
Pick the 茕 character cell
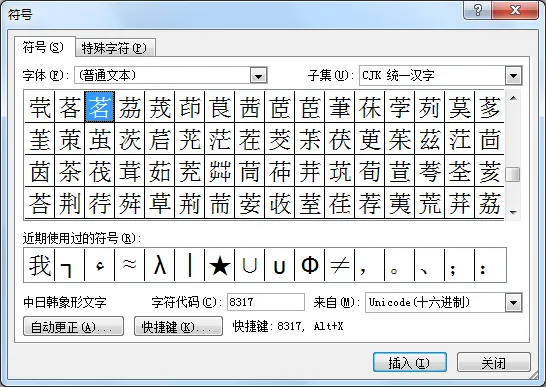click(x=40, y=107)
